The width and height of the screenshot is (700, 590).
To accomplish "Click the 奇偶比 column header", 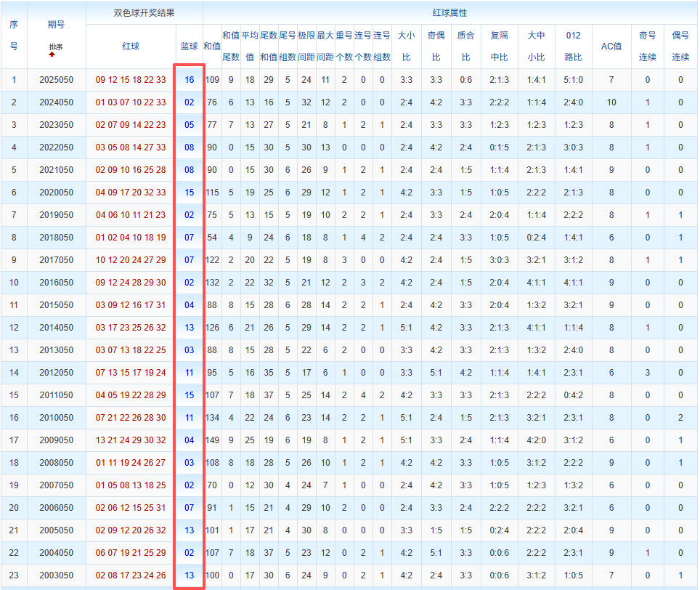I will (x=436, y=46).
